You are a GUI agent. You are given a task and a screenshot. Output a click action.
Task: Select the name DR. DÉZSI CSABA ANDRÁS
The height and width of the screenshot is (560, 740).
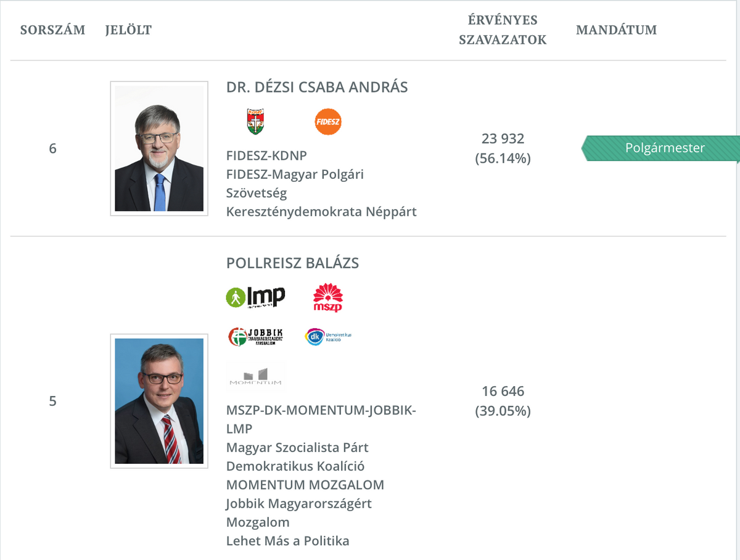pyautogui.click(x=317, y=87)
